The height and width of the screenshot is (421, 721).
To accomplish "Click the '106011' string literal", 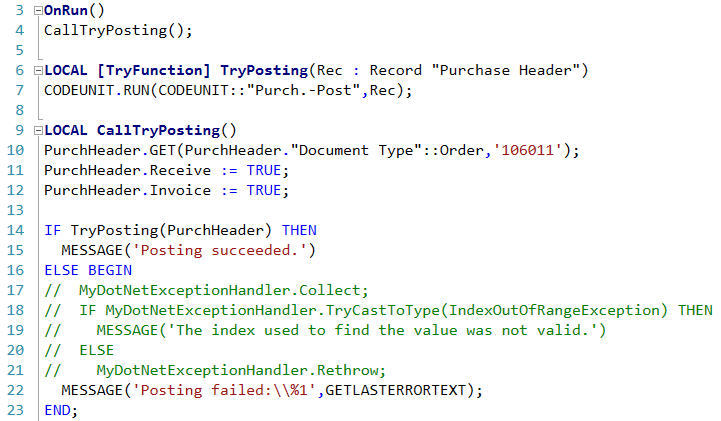I will point(527,151).
